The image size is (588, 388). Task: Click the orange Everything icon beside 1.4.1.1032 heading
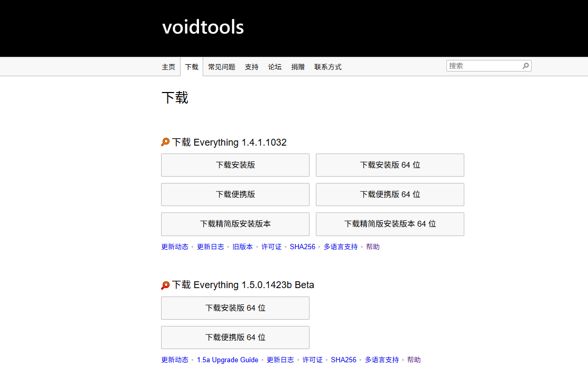(165, 142)
